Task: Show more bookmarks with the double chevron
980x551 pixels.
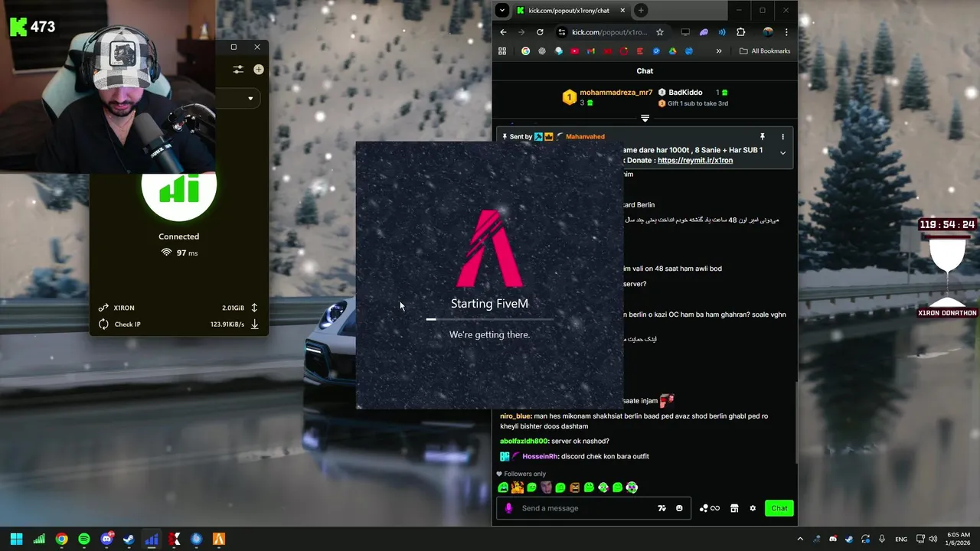Action: coord(719,51)
